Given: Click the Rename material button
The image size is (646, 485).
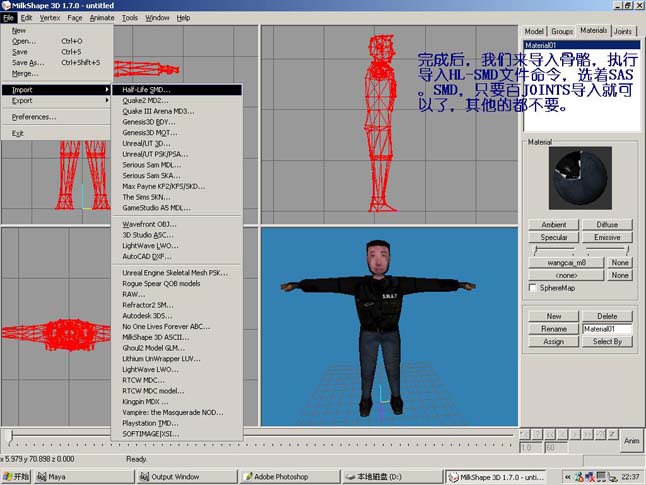Looking at the screenshot, I should point(554,329).
